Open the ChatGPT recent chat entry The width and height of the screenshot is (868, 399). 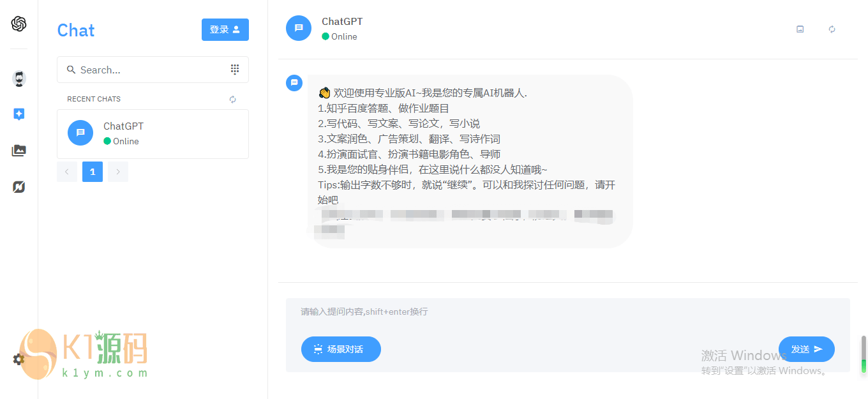pyautogui.click(x=153, y=134)
